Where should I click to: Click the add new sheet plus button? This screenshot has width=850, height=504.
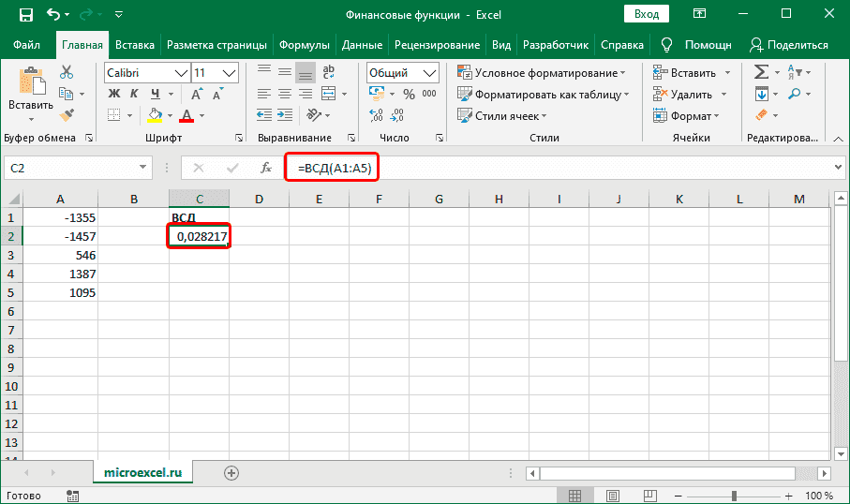tap(231, 472)
